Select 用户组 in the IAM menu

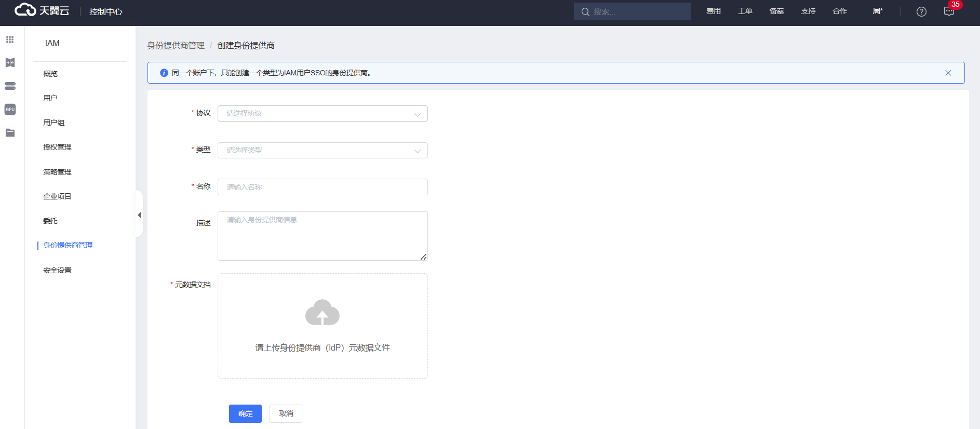pyautogui.click(x=54, y=123)
